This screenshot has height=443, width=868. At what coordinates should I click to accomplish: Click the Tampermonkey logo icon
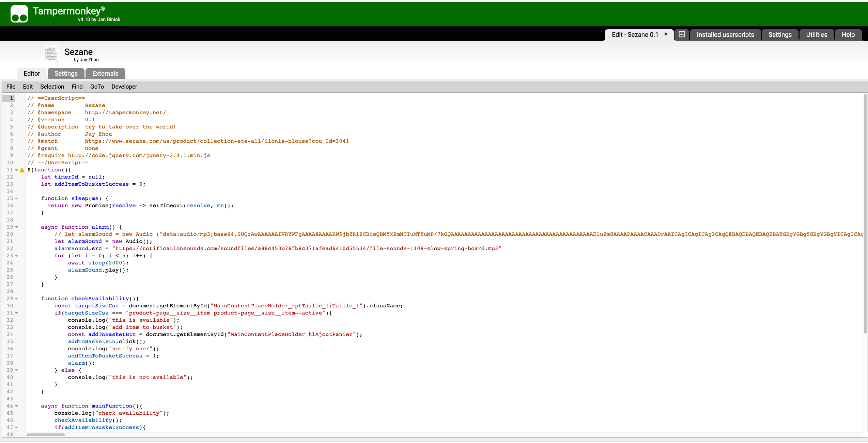click(19, 14)
